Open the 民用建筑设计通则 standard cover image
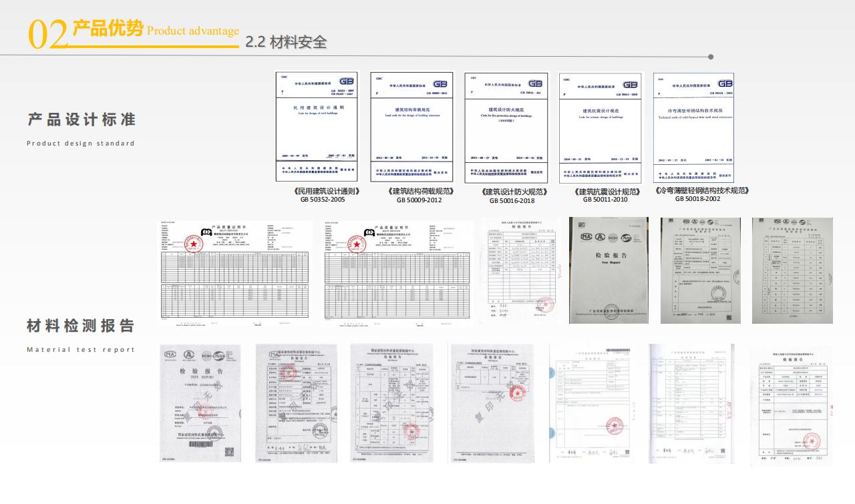The image size is (855, 504). point(317,127)
